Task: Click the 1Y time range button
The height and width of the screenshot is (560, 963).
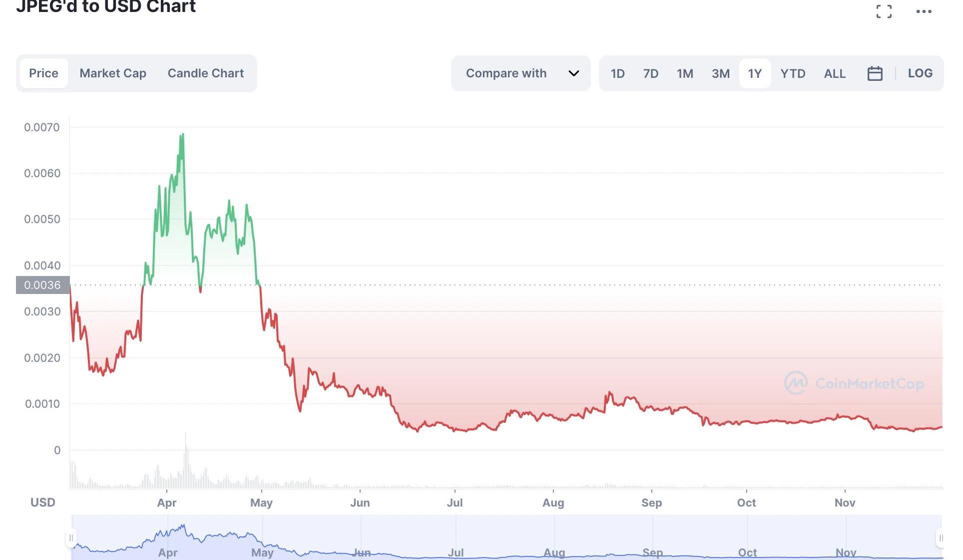Action: [x=755, y=74]
